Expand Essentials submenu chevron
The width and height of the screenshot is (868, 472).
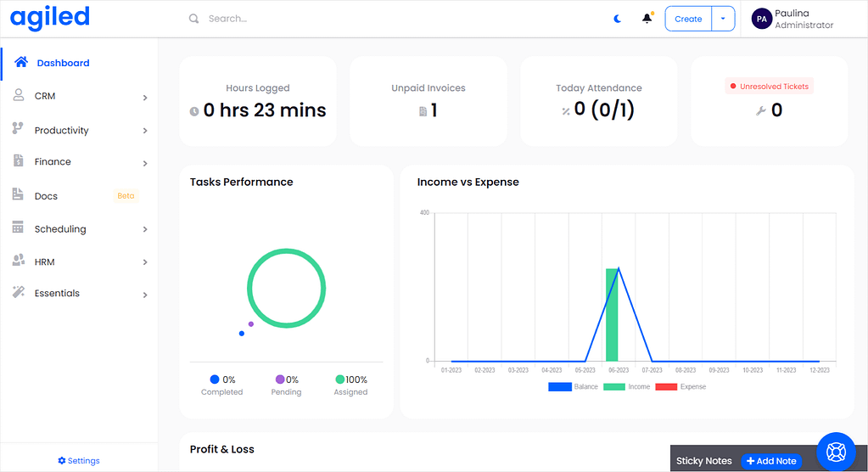point(145,295)
